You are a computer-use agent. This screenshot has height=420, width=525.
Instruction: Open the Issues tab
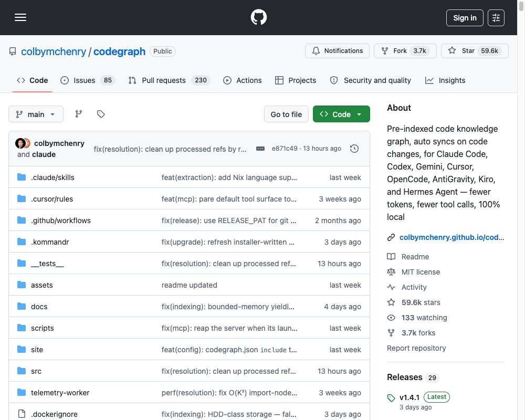coord(88,80)
